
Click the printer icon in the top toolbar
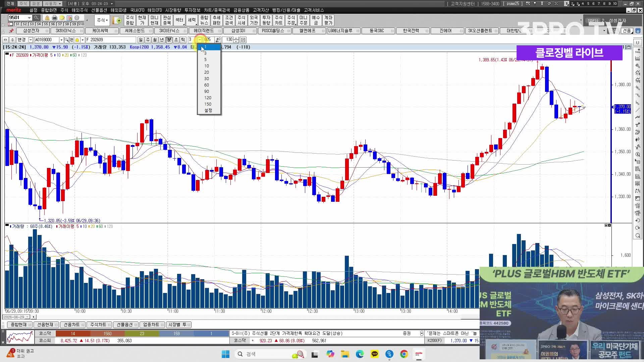(54, 18)
